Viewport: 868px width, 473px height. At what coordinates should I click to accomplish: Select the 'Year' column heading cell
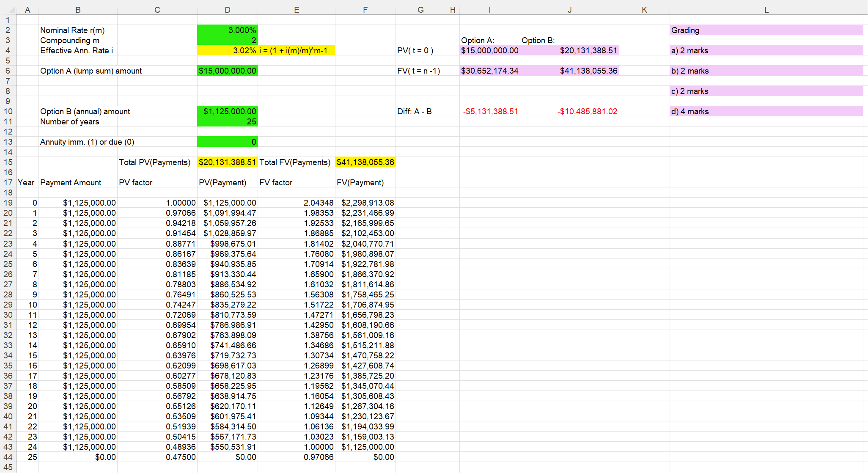point(27,182)
